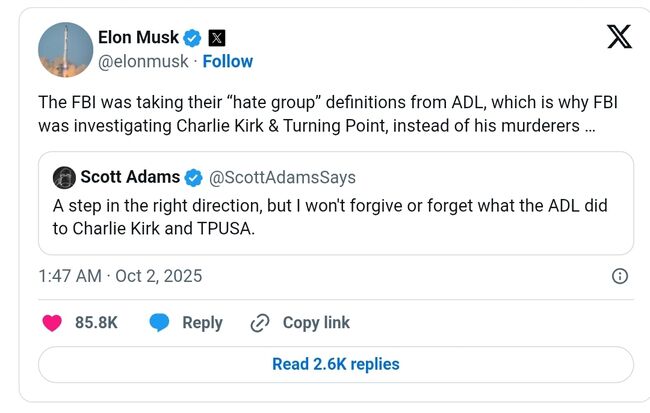Click the Scott Adams display name
650x413 pixels.
[x=130, y=177]
